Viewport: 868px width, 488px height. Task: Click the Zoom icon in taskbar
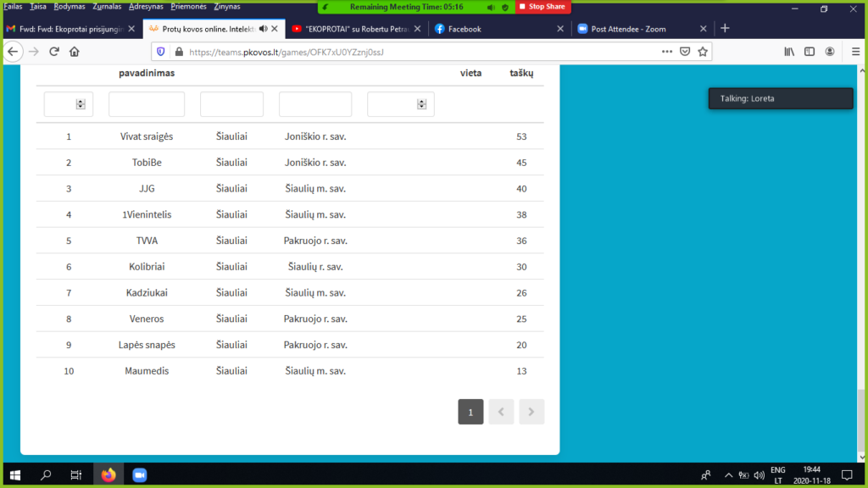[139, 475]
